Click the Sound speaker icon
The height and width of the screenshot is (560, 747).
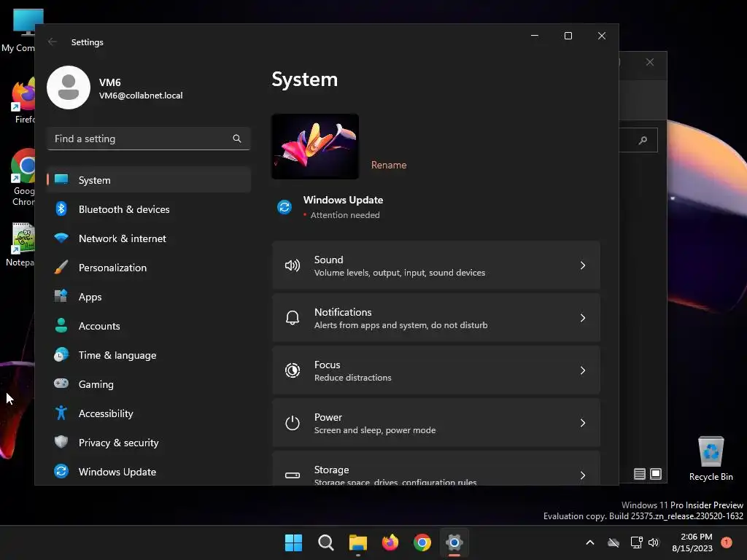point(293,265)
